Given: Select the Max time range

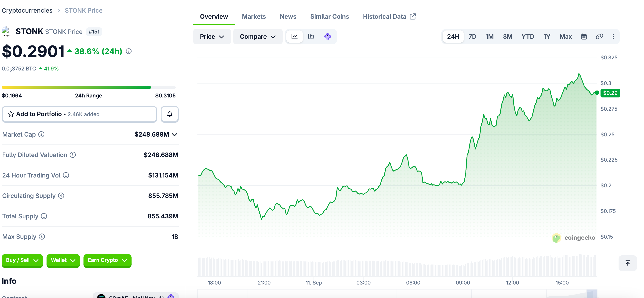Looking at the screenshot, I should click(x=566, y=37).
